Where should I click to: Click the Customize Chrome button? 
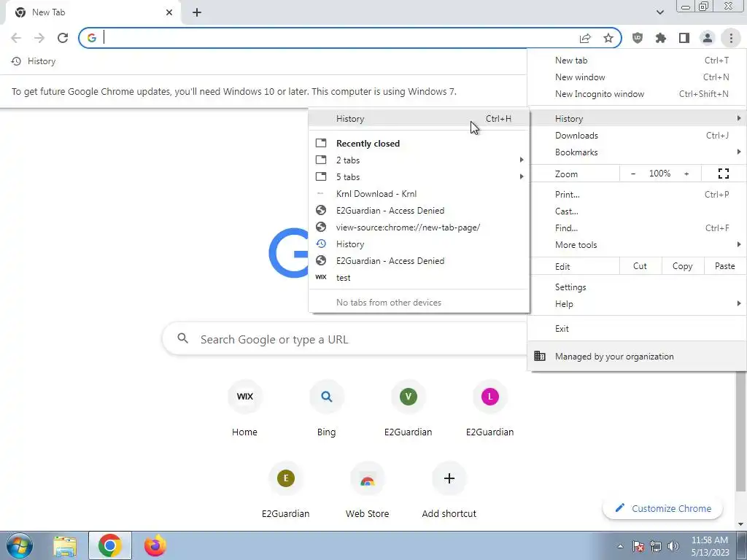(662, 508)
